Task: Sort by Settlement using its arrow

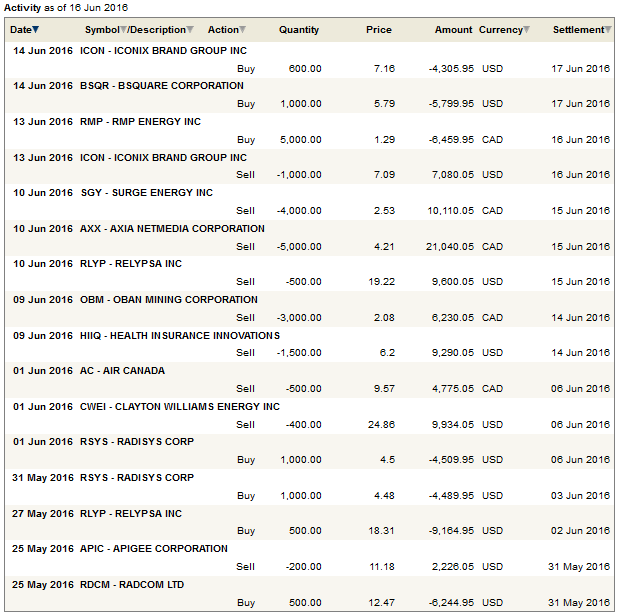Action: (608, 30)
